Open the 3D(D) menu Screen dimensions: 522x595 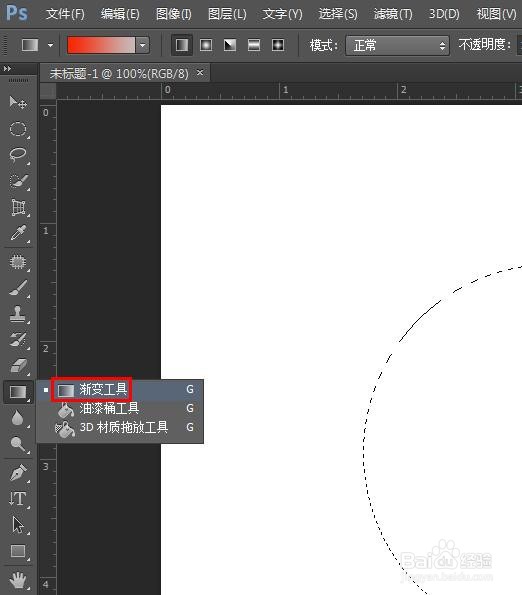[x=444, y=14]
